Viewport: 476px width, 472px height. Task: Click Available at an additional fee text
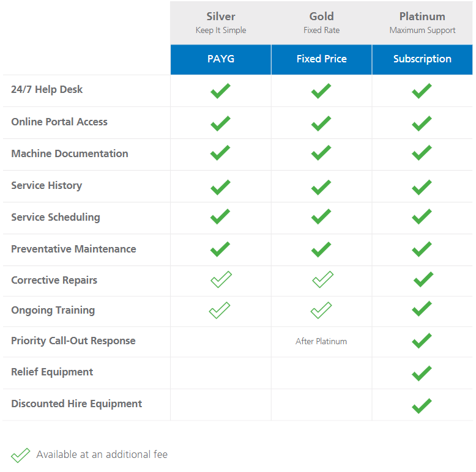[102, 454]
